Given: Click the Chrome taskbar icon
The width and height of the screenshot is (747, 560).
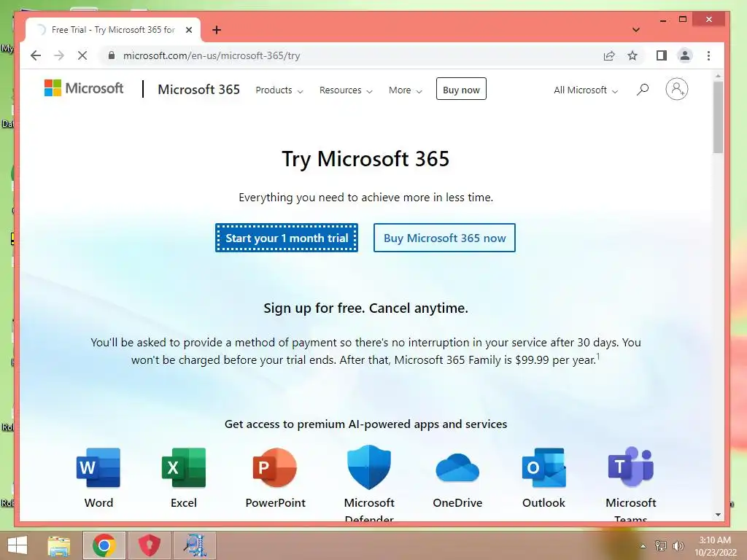Looking at the screenshot, I should 104,545.
